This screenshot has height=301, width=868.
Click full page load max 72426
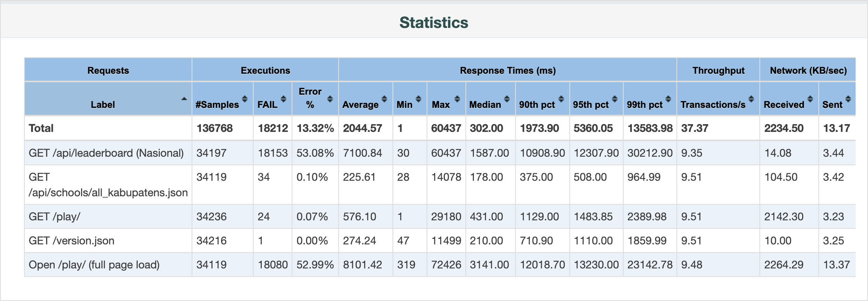click(446, 265)
